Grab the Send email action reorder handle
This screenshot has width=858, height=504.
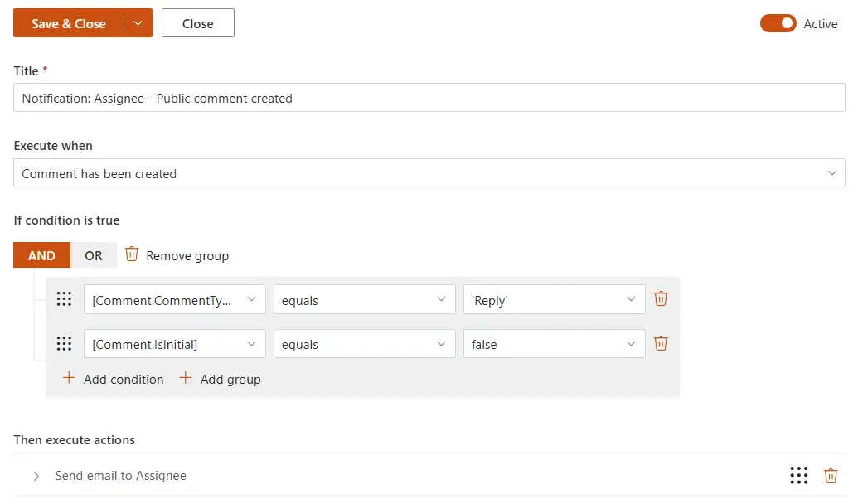point(799,476)
